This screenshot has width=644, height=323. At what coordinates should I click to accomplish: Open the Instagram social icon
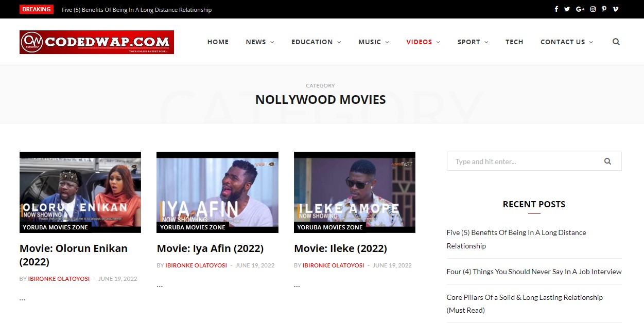[x=593, y=9]
